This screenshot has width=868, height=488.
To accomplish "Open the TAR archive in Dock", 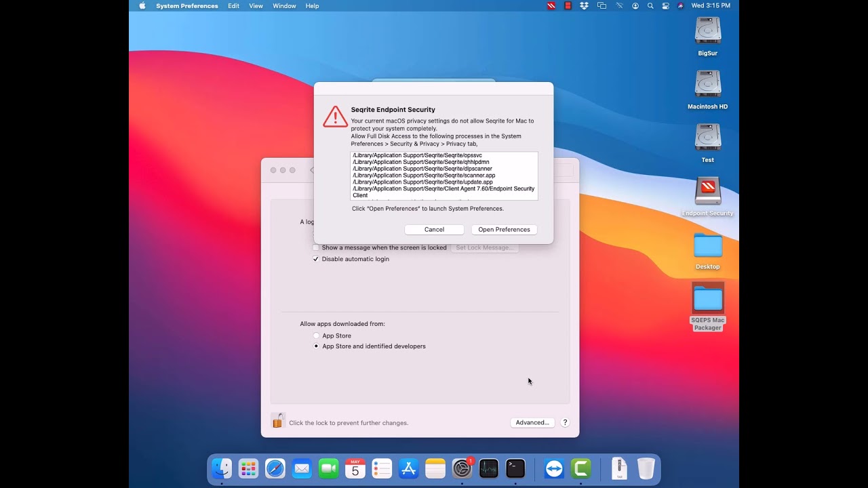I will pos(619,468).
